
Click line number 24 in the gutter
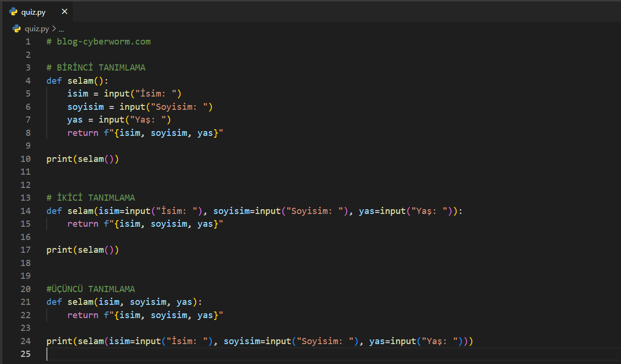click(x=26, y=341)
